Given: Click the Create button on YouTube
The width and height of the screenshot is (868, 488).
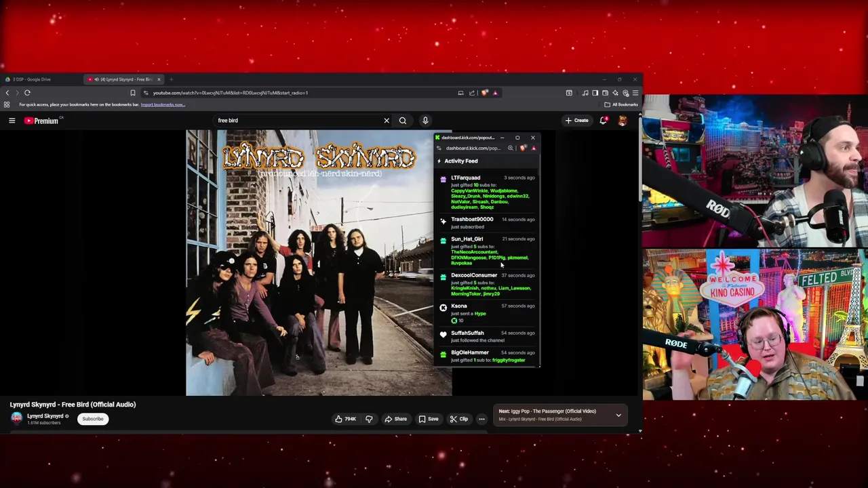Looking at the screenshot, I should point(576,121).
